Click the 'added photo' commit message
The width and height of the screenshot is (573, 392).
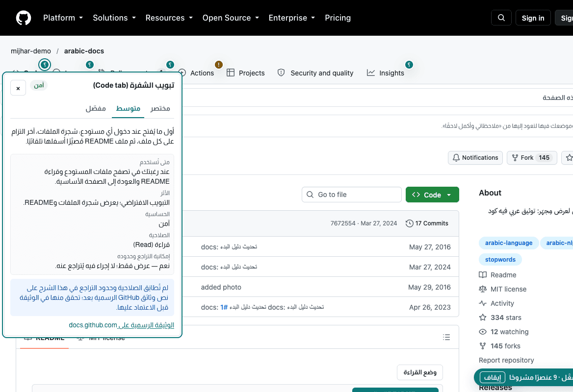(221, 287)
